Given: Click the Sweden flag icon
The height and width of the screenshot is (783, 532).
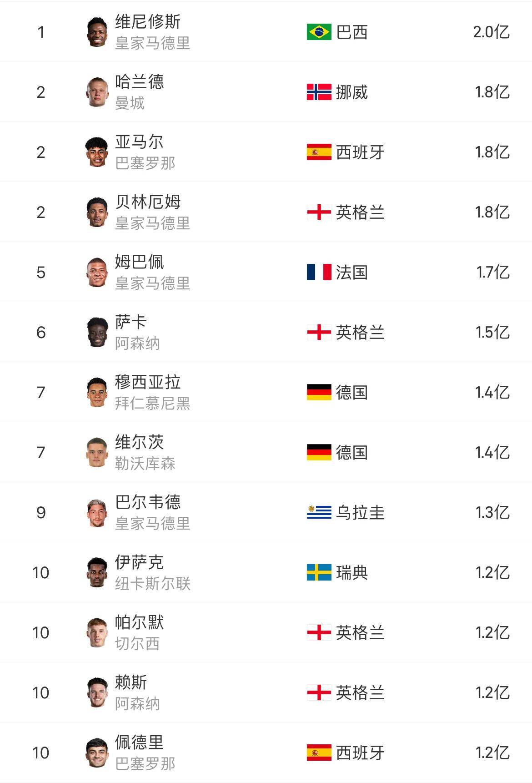Looking at the screenshot, I should (x=319, y=572).
